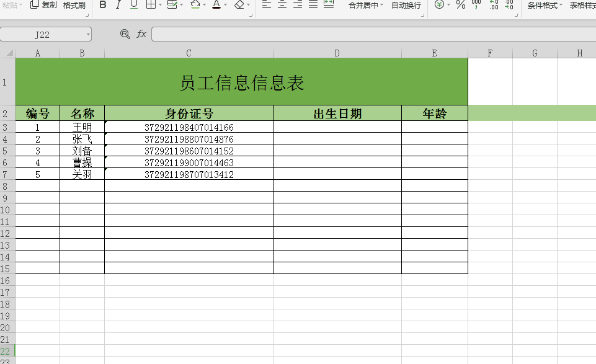The width and height of the screenshot is (596, 364).
Task: Click the 年龄 header cell
Action: (x=435, y=113)
